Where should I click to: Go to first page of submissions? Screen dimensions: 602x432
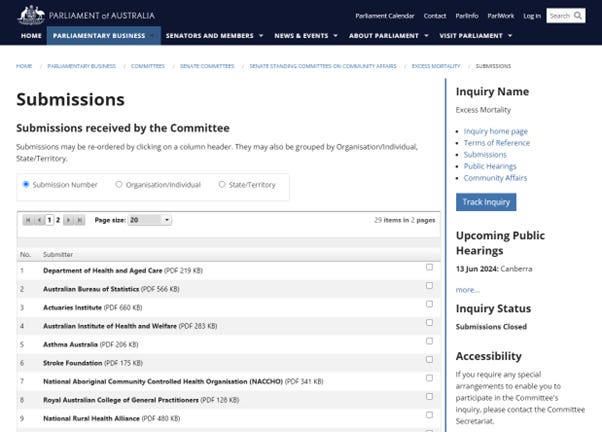pos(28,220)
